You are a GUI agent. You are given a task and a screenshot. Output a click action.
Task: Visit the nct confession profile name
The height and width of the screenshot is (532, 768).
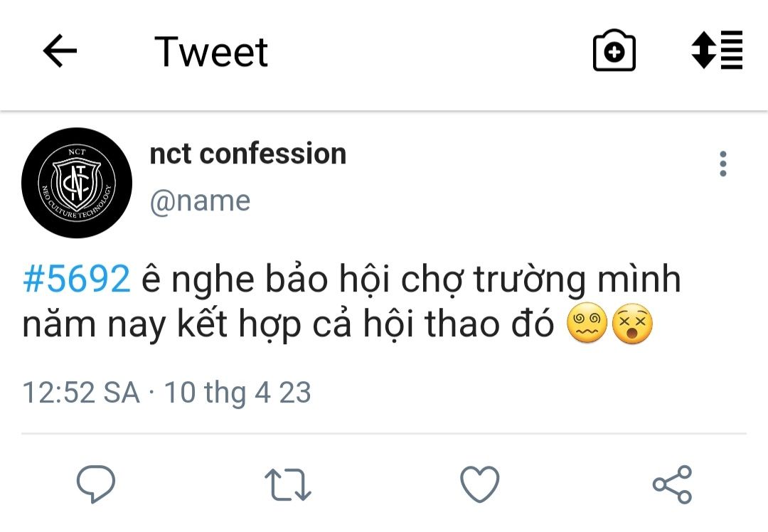[x=248, y=154]
